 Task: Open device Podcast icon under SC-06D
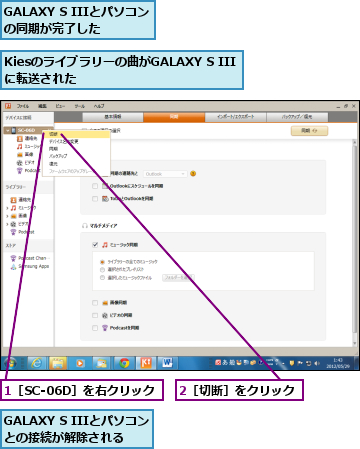tap(20, 171)
